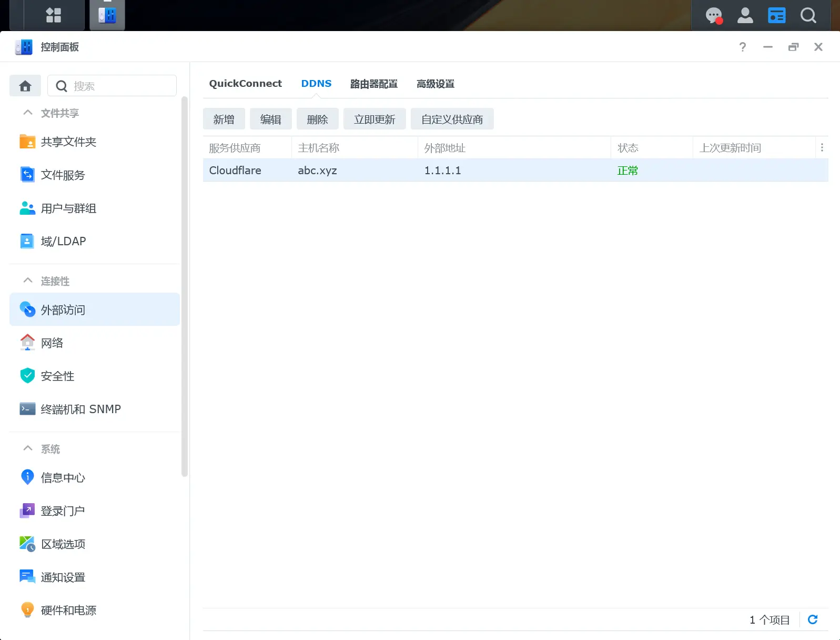Open Hardware & Power (硬件和电源)
Screen dimensions: 840x640
point(95,610)
